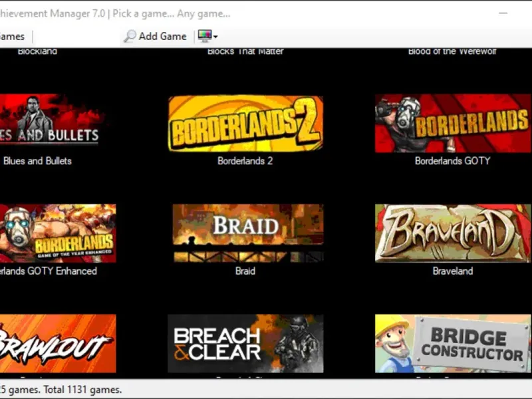Select the Bridge Constructor thumbnail
This screenshot has height=399, width=532.
[x=453, y=343]
